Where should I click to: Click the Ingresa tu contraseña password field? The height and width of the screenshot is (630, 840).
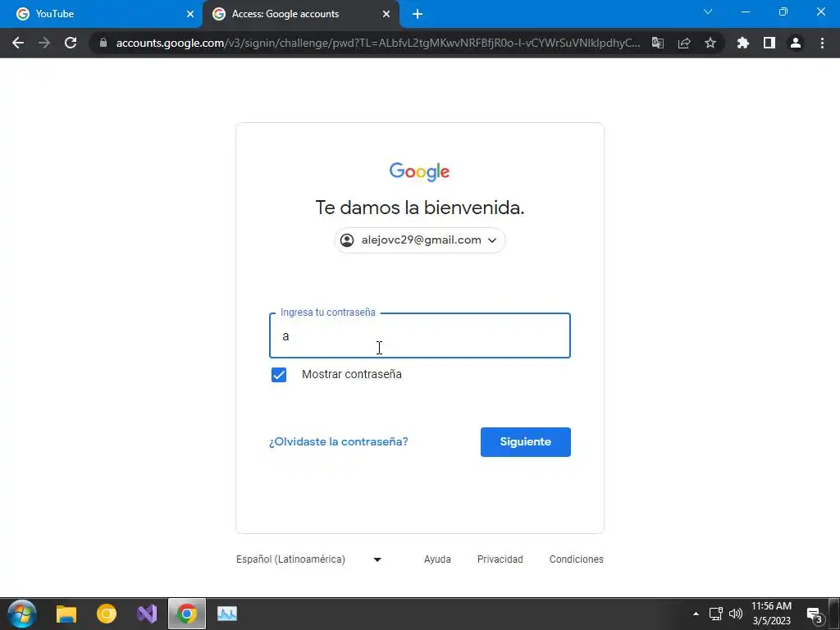coord(419,336)
